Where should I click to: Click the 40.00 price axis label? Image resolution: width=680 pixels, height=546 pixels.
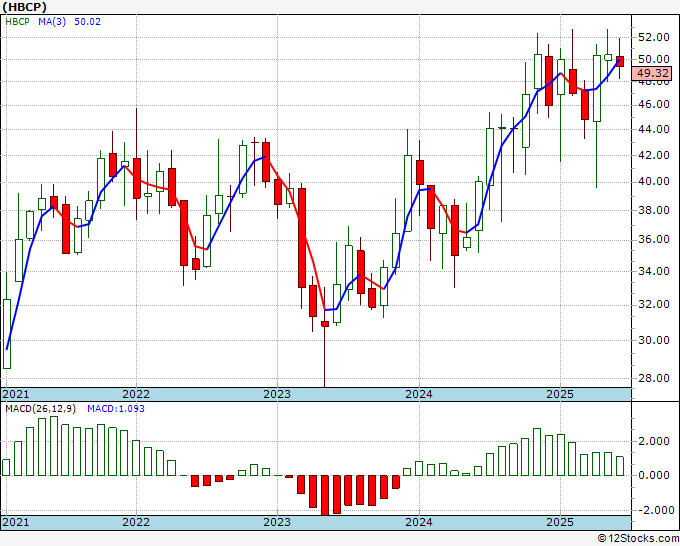[654, 181]
